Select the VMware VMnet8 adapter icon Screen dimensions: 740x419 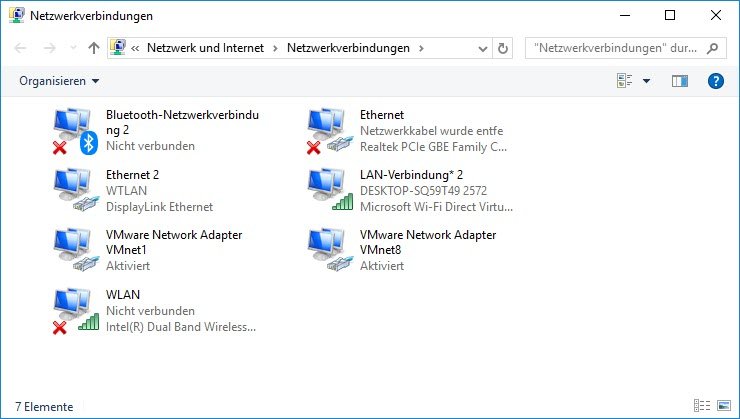point(327,250)
